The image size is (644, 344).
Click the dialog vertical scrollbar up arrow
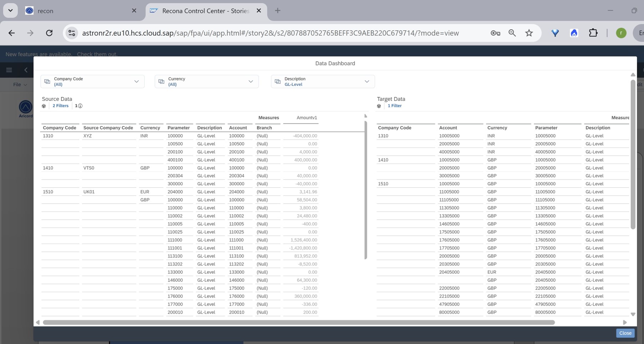tap(633, 75)
